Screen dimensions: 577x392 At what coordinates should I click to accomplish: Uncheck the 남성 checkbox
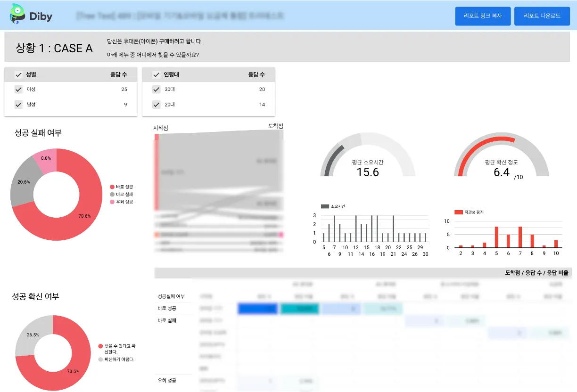(19, 105)
